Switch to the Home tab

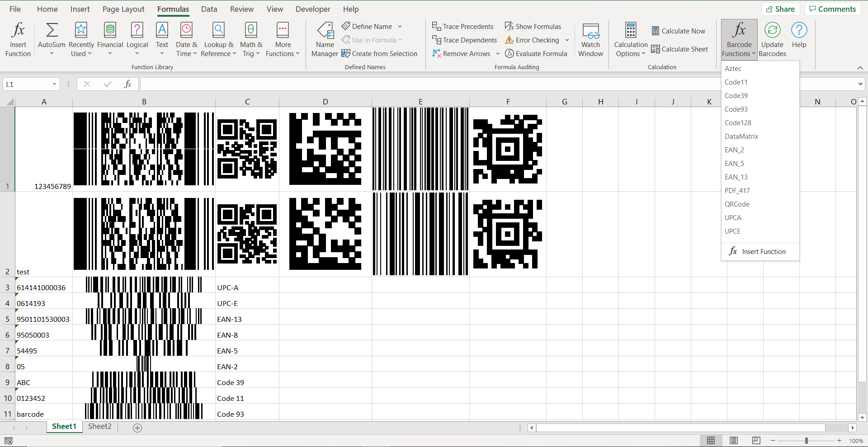pyautogui.click(x=47, y=9)
